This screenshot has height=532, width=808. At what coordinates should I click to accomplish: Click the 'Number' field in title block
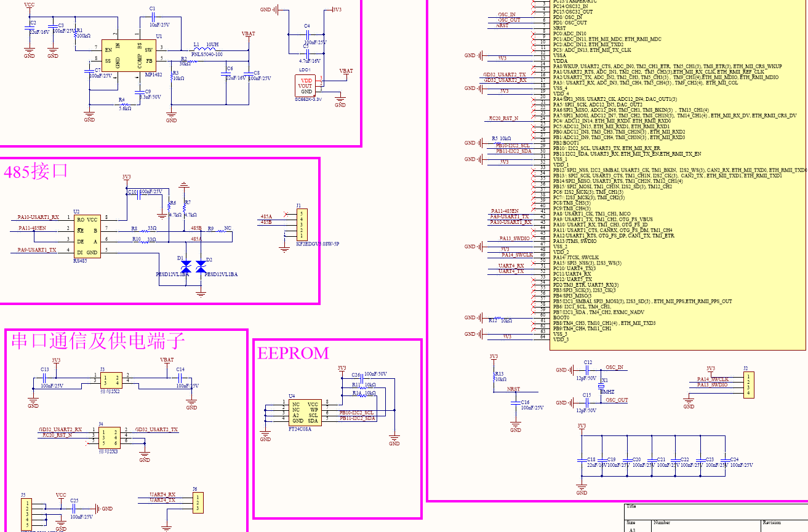coord(662,523)
